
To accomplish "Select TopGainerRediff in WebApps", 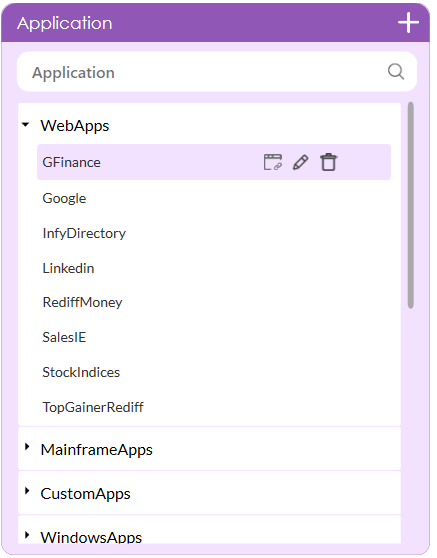I will pos(93,407).
